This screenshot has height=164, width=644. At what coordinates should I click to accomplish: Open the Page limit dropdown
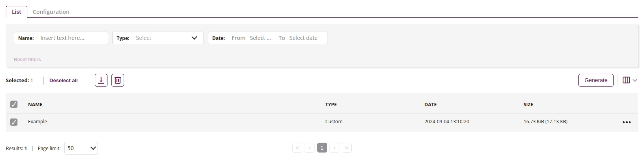point(81,148)
